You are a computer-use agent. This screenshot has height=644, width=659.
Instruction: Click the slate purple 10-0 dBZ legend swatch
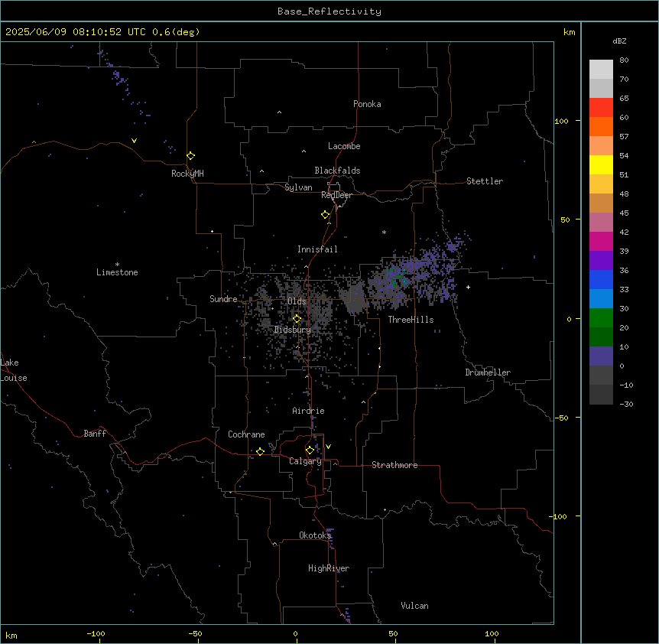tap(601, 356)
